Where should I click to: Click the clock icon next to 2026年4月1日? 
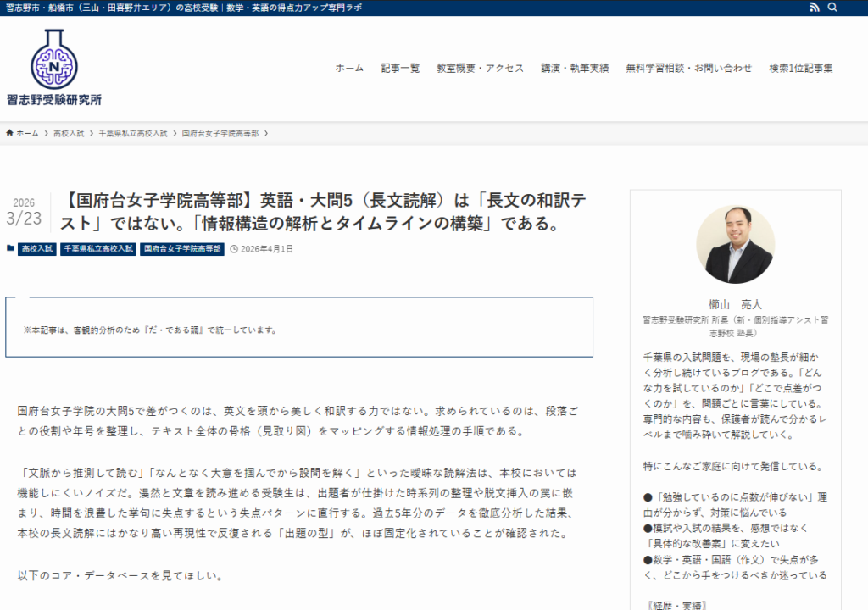coord(234,249)
